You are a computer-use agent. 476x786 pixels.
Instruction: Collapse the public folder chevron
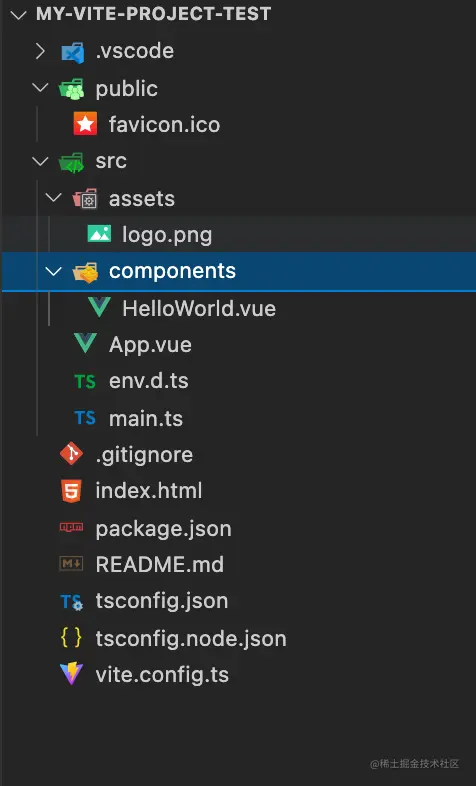[40, 88]
